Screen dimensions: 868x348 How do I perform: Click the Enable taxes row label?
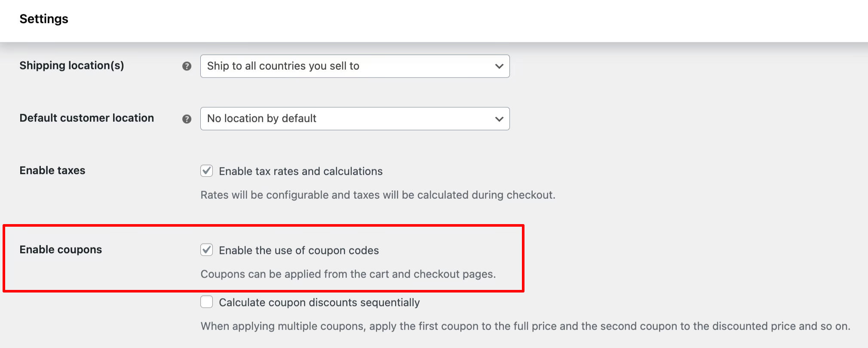pos(52,170)
